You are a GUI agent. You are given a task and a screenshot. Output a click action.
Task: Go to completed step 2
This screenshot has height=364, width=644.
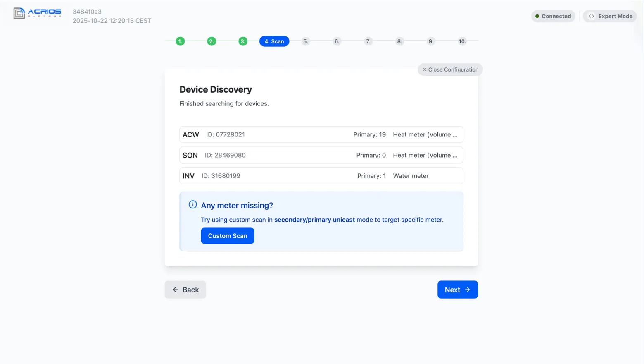pos(211,41)
